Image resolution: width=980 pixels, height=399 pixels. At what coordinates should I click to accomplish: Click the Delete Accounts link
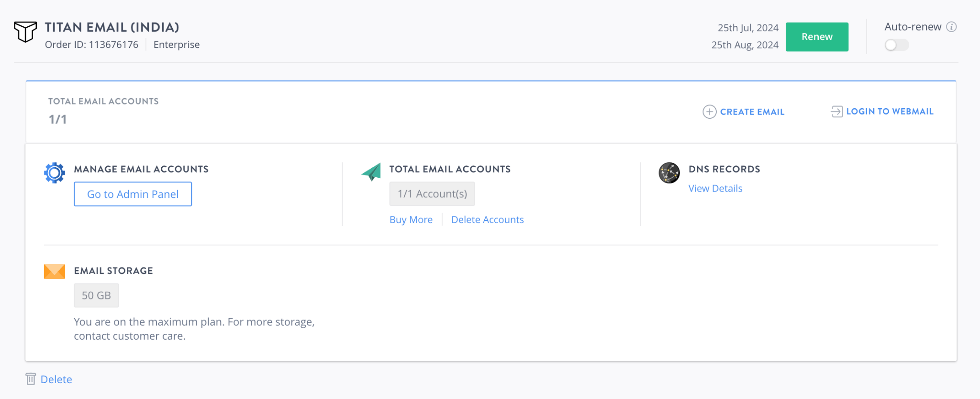pos(487,219)
